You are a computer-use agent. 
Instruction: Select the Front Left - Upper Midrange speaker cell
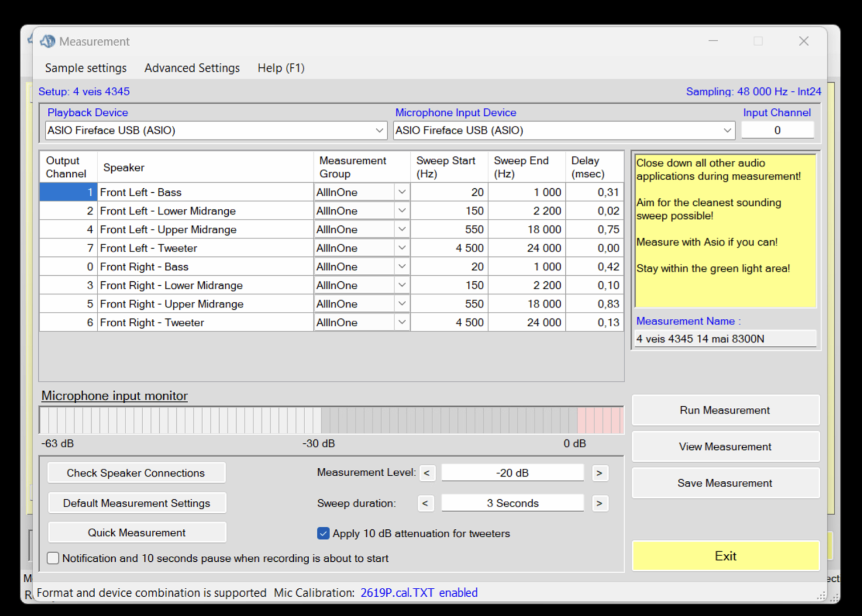[x=205, y=229]
